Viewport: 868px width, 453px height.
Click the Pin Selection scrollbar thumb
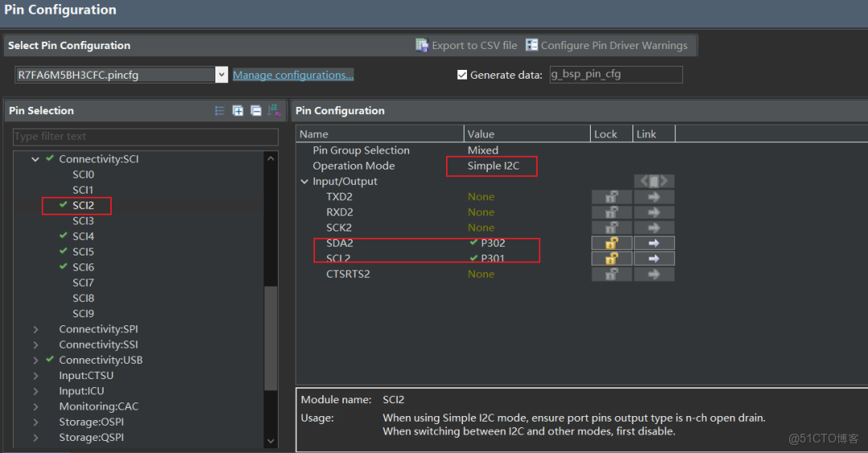pyautogui.click(x=271, y=338)
